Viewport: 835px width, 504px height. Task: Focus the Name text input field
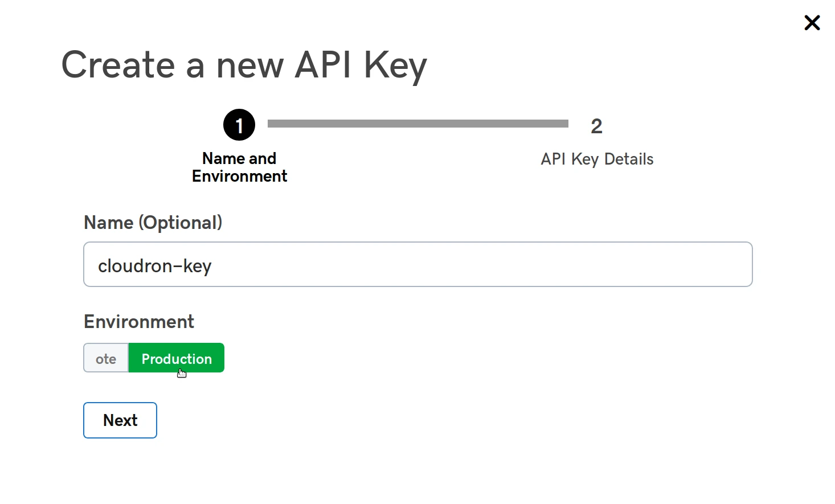point(417,264)
